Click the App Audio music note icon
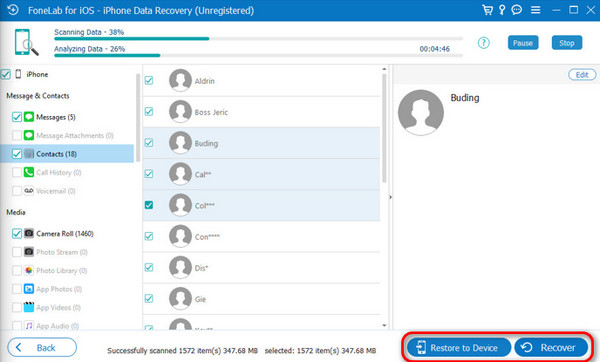 click(29, 326)
